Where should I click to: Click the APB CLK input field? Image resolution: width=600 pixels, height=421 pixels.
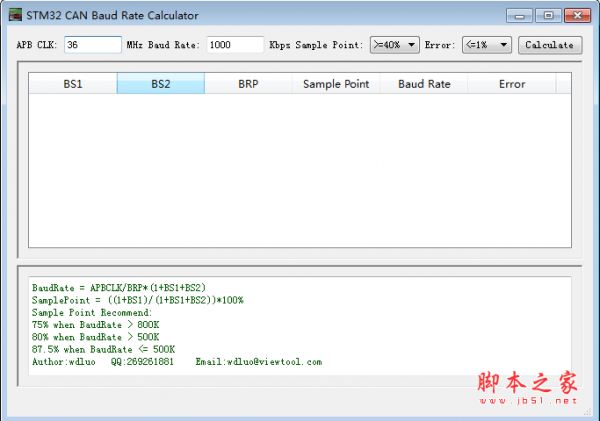(93, 45)
